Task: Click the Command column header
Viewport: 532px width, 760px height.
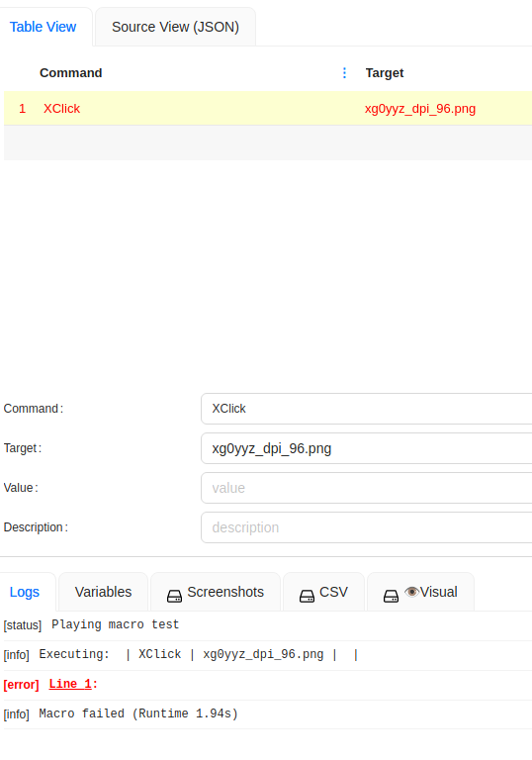Action: tap(71, 72)
